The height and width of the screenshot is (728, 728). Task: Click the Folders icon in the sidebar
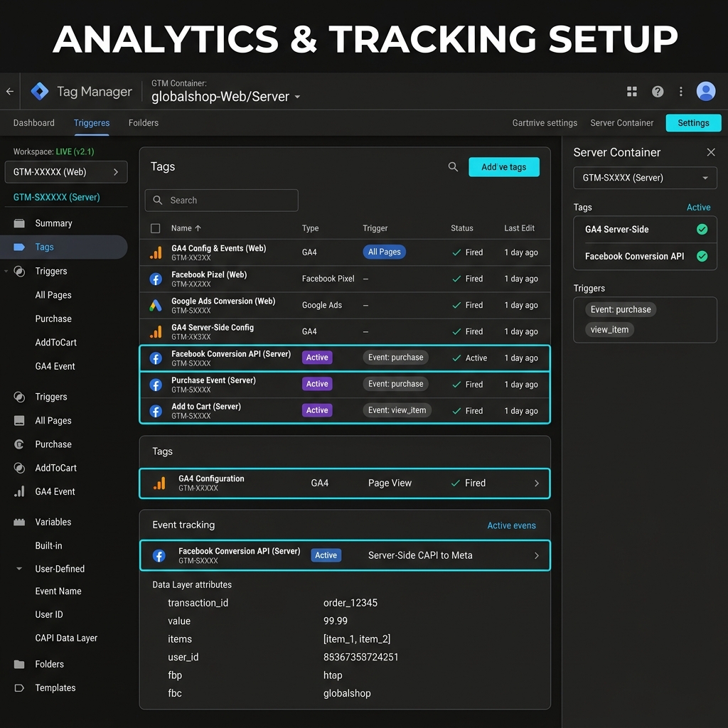click(19, 664)
